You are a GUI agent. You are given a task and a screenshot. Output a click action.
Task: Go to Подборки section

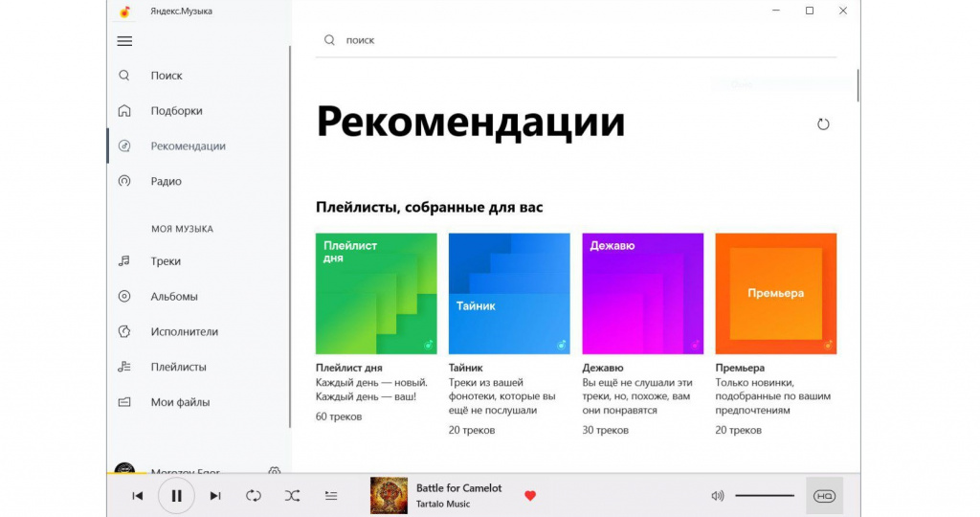pos(176,111)
